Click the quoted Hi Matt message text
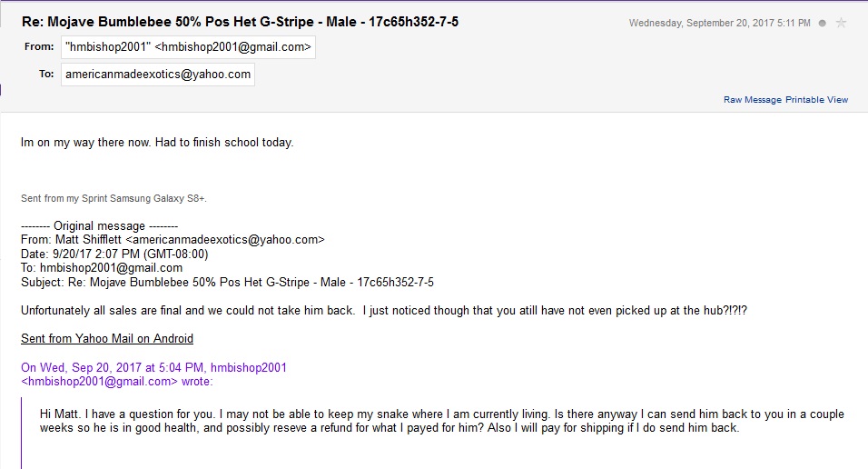Image resolution: width=868 pixels, height=469 pixels. point(442,421)
